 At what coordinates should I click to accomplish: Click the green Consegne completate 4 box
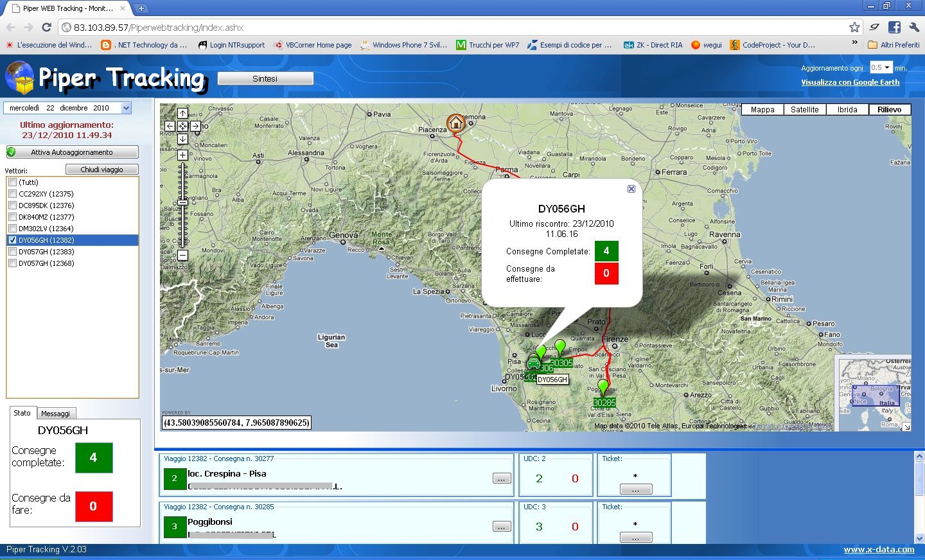pos(94,458)
